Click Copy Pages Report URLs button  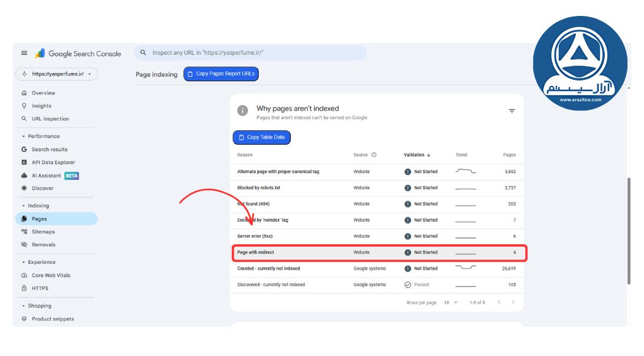(x=221, y=74)
